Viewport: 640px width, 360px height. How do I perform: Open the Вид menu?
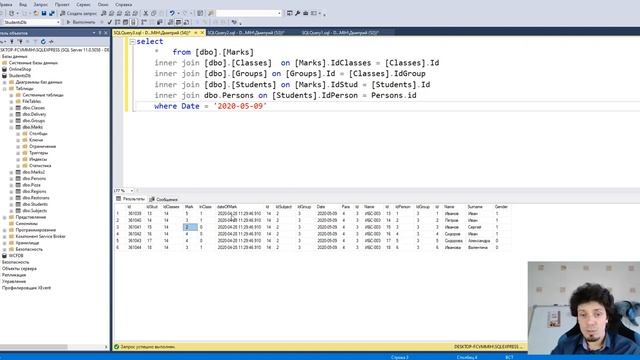tap(23, 4)
